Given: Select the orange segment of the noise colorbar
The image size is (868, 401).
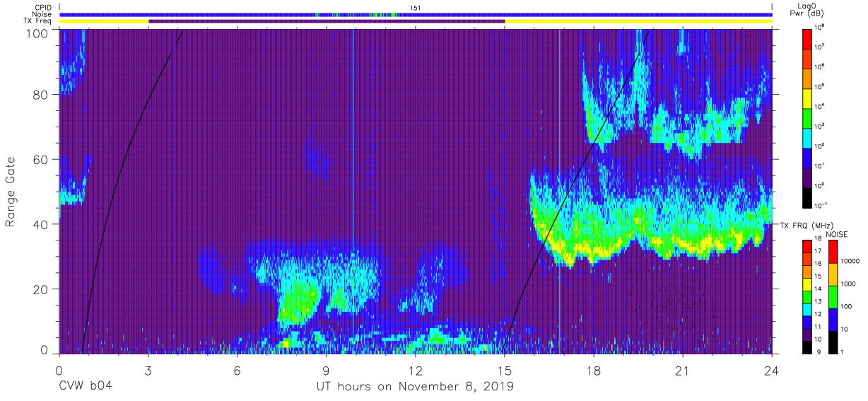Looking at the screenshot, I should point(833,274).
